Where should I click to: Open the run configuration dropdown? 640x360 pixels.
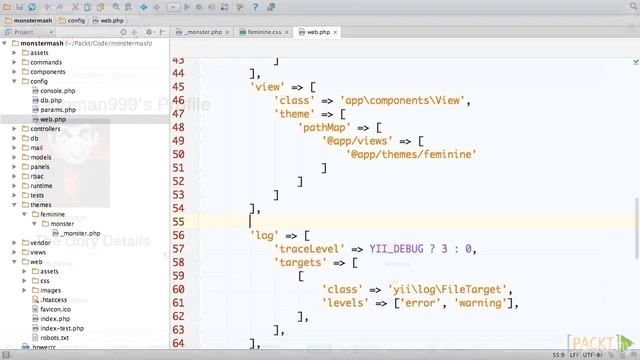pyautogui.click(x=173, y=7)
